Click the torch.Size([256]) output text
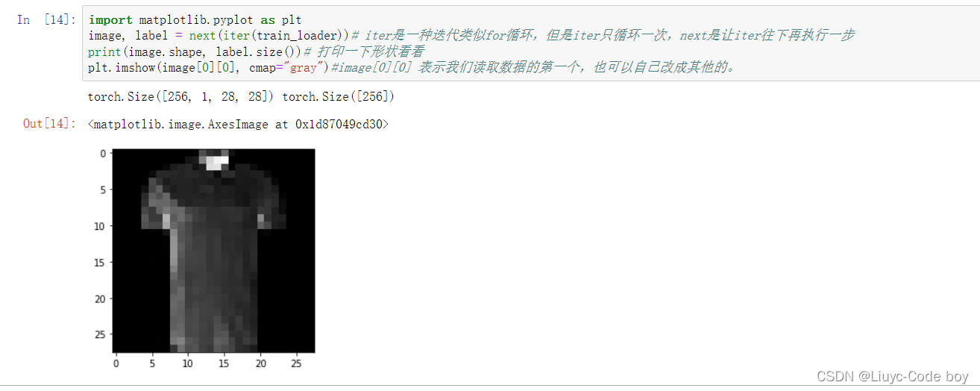Image resolution: width=980 pixels, height=391 pixels. [338, 97]
